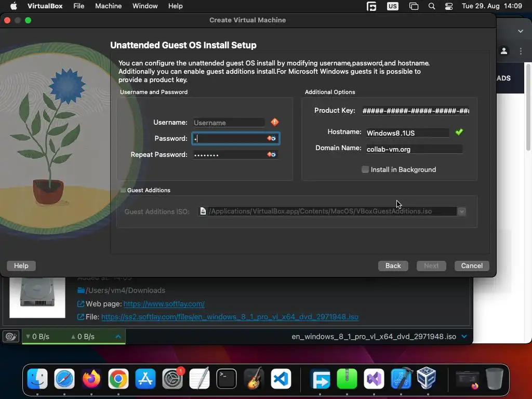This screenshot has height=399, width=532.
Task: Click into the Password field
Action: point(236,138)
